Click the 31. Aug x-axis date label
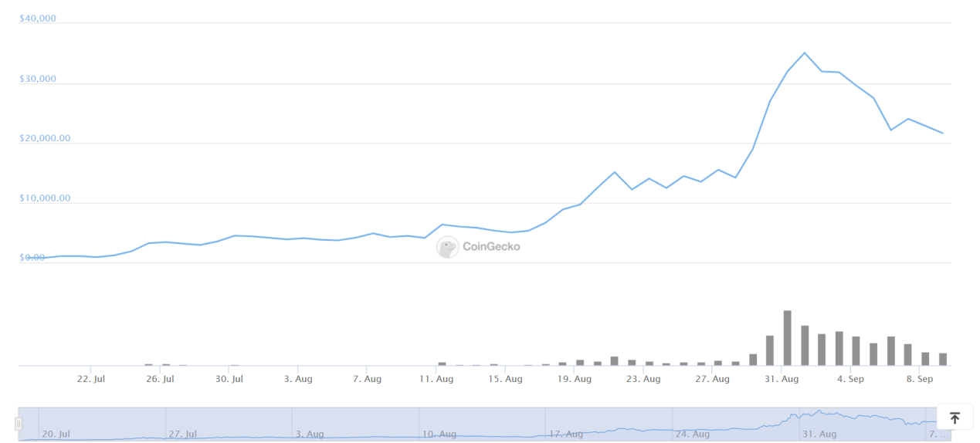The image size is (980, 443). pos(782,379)
